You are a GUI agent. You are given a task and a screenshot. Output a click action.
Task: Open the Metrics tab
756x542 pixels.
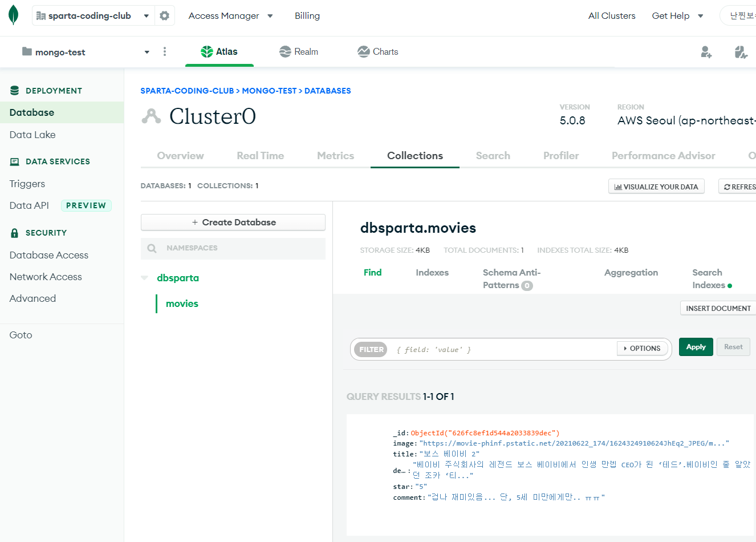coord(336,156)
